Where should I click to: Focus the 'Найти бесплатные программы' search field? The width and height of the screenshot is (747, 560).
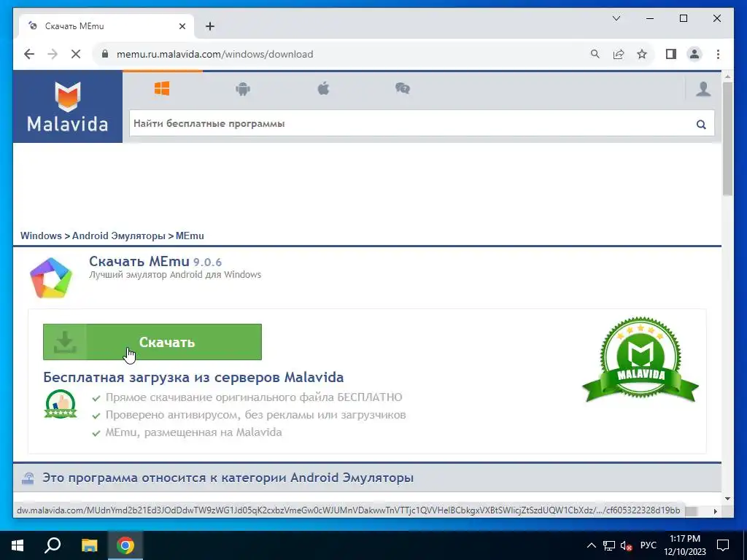click(x=422, y=123)
